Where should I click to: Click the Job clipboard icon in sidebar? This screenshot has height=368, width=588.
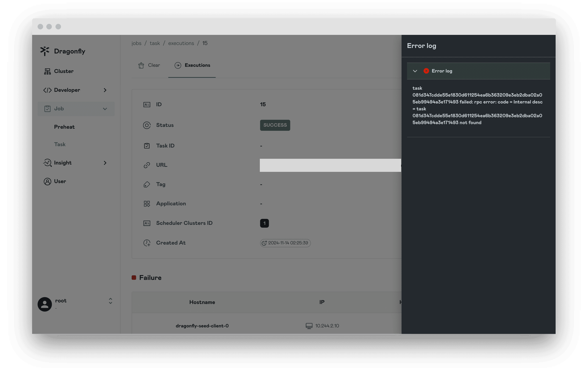coord(47,109)
